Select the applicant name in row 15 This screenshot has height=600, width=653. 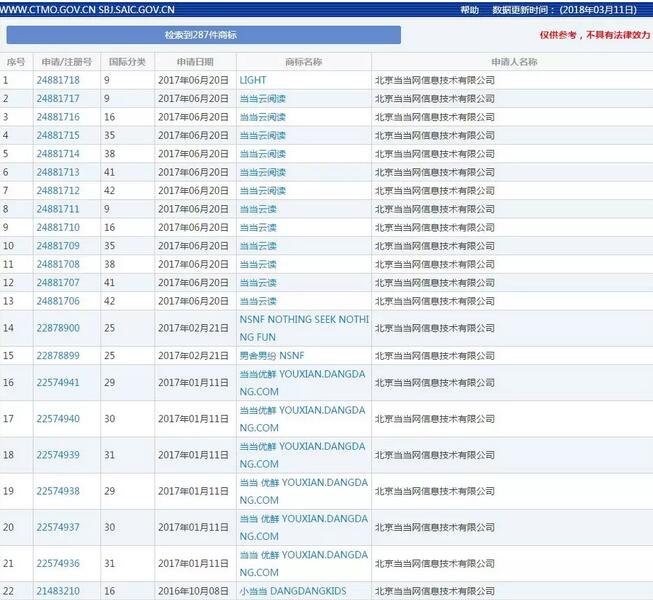(435, 356)
